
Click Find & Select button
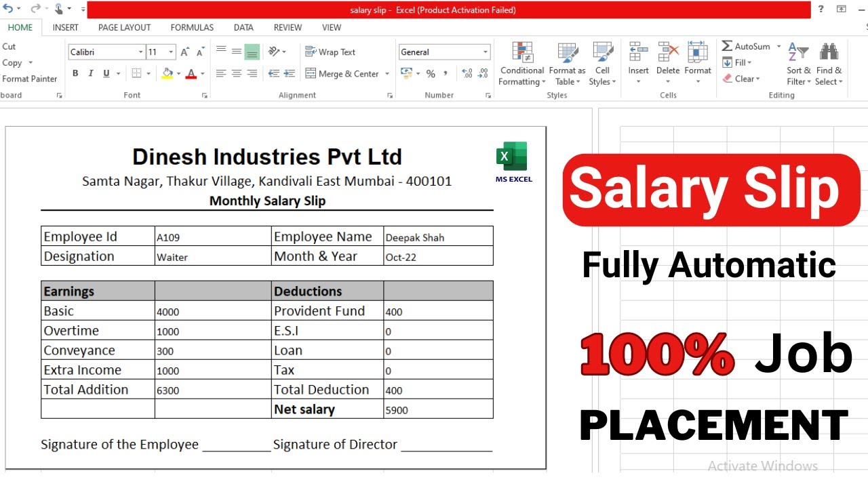(829, 64)
